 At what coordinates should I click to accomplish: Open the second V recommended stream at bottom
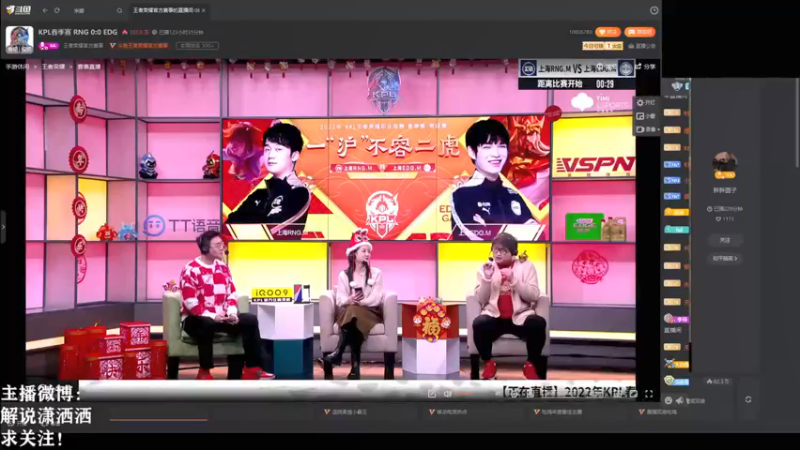[x=448, y=412]
